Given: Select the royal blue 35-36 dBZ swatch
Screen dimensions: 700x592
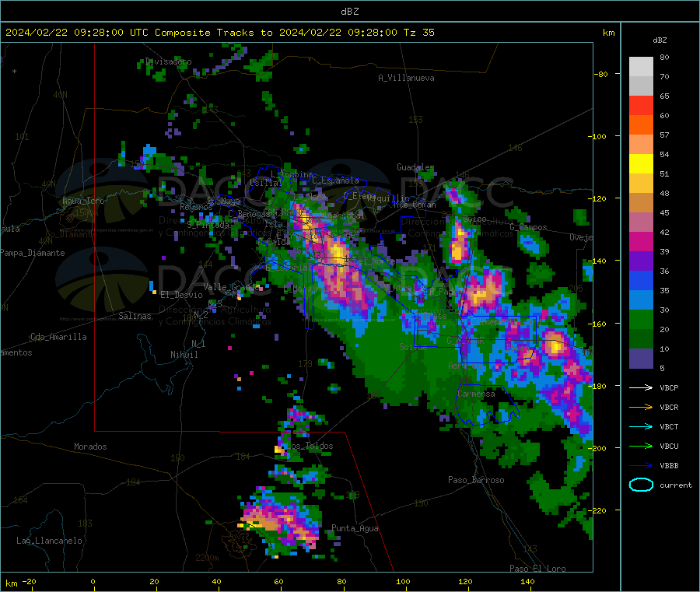Looking at the screenshot, I should 641,281.
